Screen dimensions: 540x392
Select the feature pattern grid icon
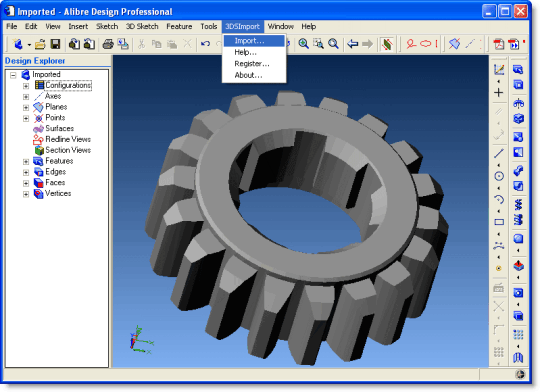518,334
